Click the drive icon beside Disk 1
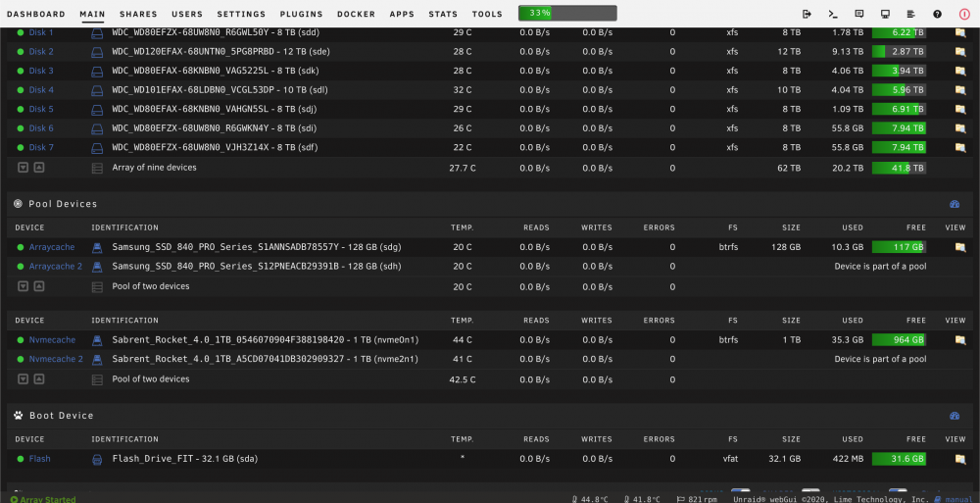980x503 pixels. (97, 33)
